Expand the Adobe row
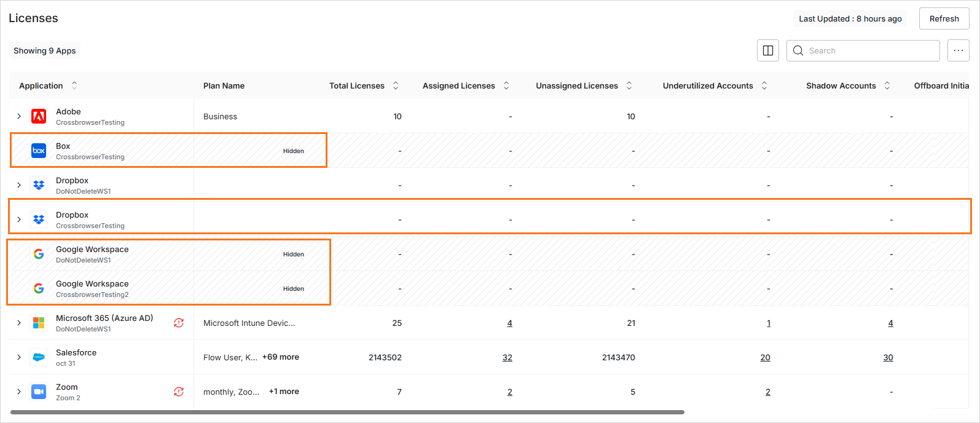980x423 pixels. coord(19,116)
